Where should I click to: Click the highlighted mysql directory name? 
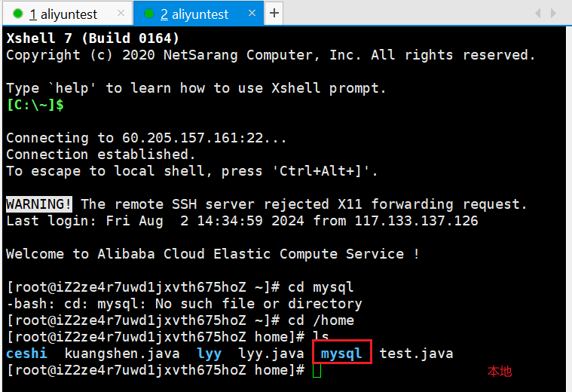(341, 354)
